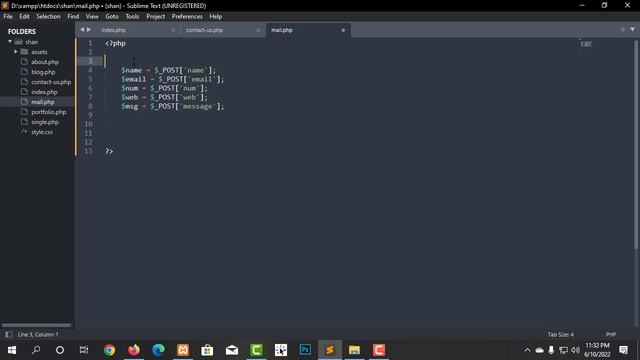Open Microsoft Store from taskbar
The image size is (640, 360).
coord(207,350)
